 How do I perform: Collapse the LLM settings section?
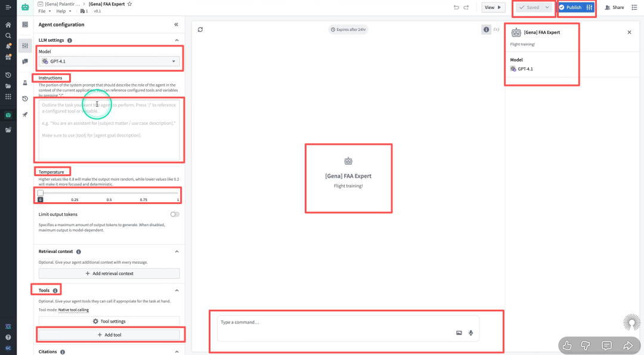click(x=177, y=40)
